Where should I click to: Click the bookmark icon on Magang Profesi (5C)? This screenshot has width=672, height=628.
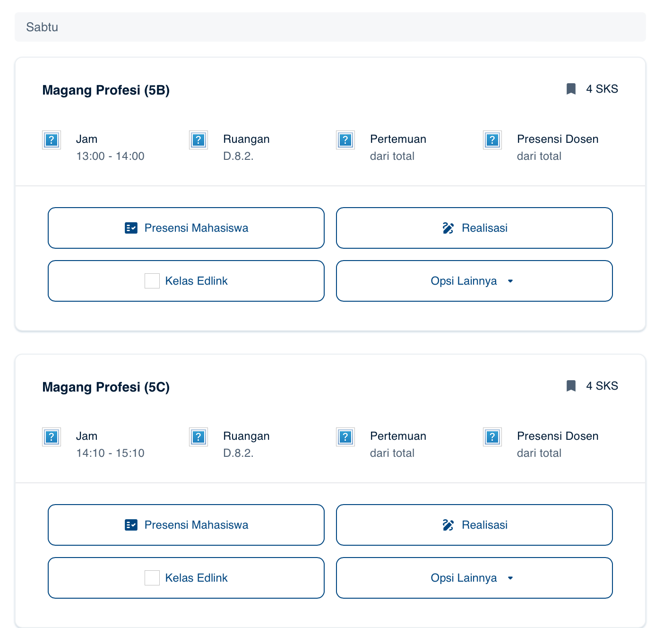(x=571, y=386)
